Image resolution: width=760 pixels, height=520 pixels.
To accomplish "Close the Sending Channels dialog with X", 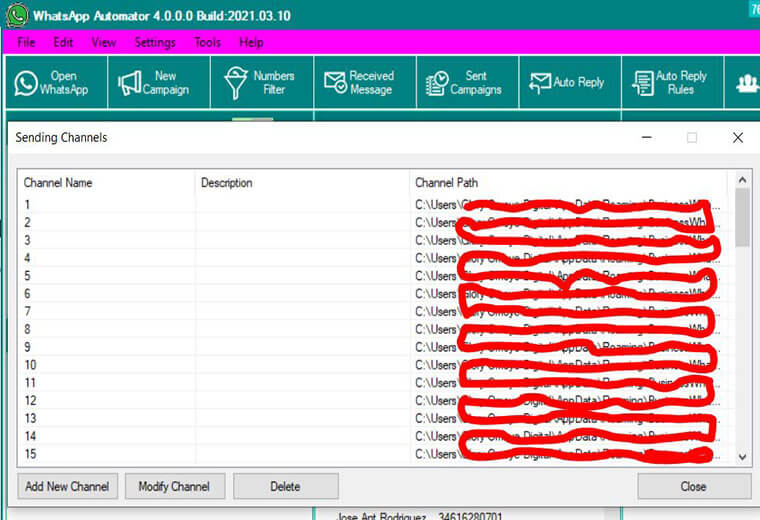I will (738, 138).
